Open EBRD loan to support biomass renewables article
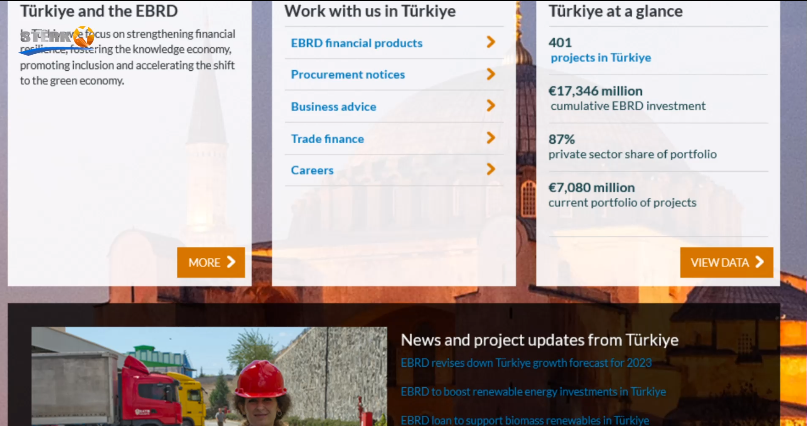Image resolution: width=807 pixels, height=426 pixels. click(x=524, y=420)
